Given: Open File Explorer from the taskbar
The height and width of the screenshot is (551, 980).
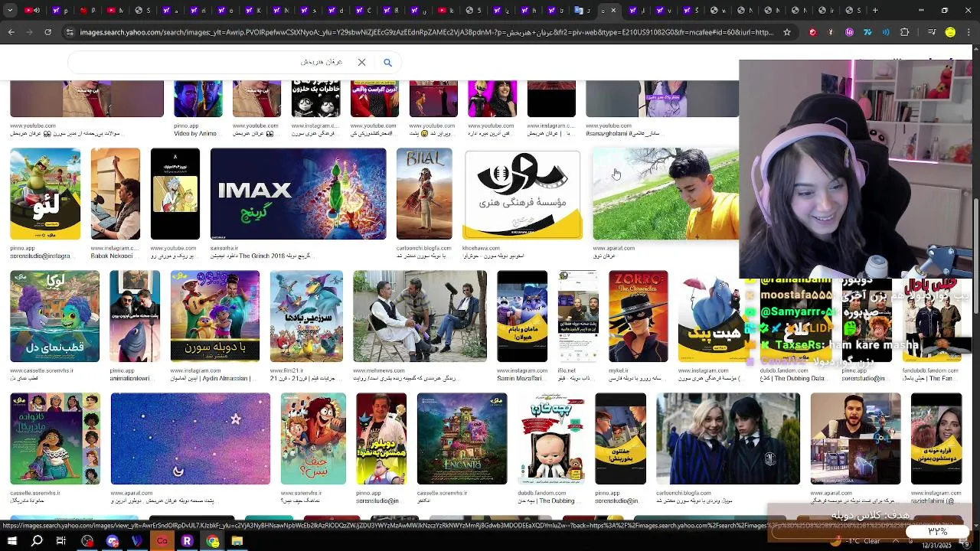Looking at the screenshot, I should tap(237, 541).
